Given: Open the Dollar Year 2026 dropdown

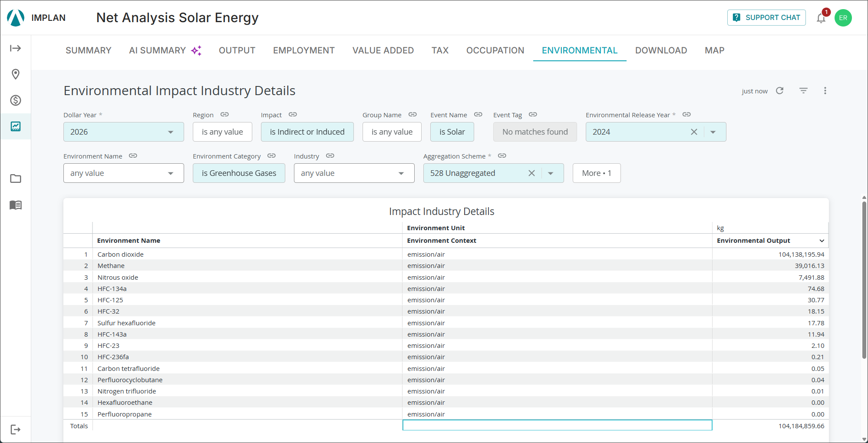Looking at the screenshot, I should pyautogui.click(x=124, y=132).
